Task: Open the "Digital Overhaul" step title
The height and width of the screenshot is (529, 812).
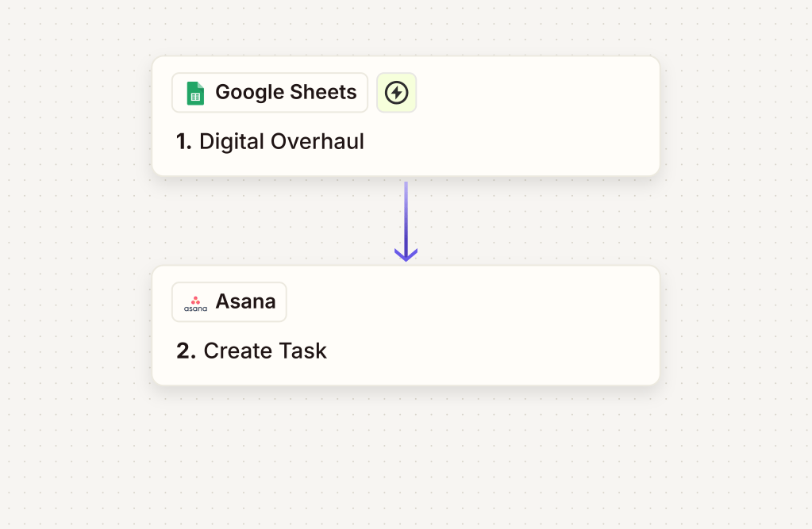Action: 281,142
